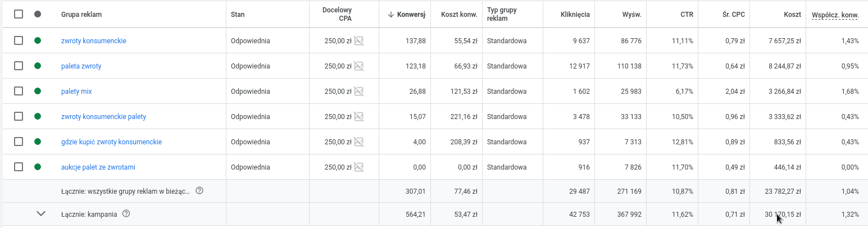The image size is (868, 228).
Task: Click the 250,00 zł target CPA for palety mix
Action: pos(338,92)
